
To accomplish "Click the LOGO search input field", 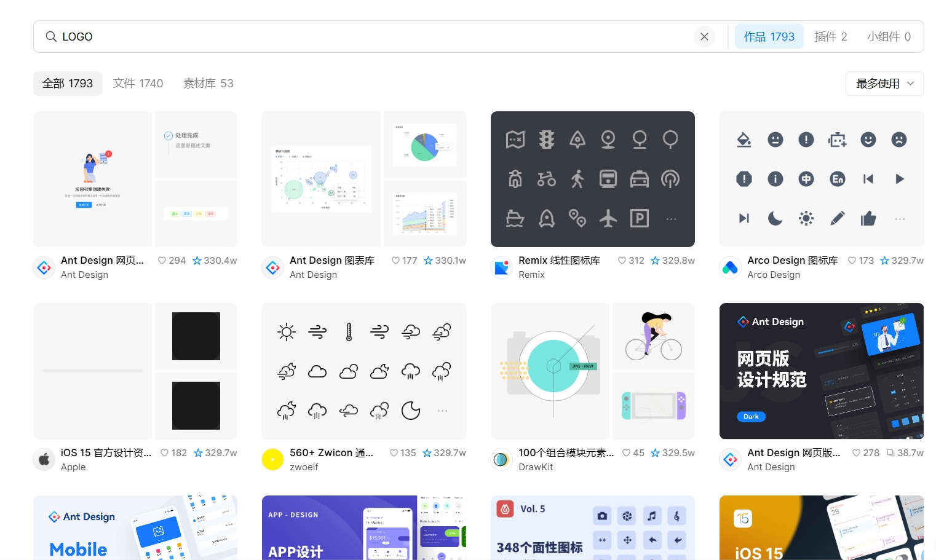I will pos(375,37).
